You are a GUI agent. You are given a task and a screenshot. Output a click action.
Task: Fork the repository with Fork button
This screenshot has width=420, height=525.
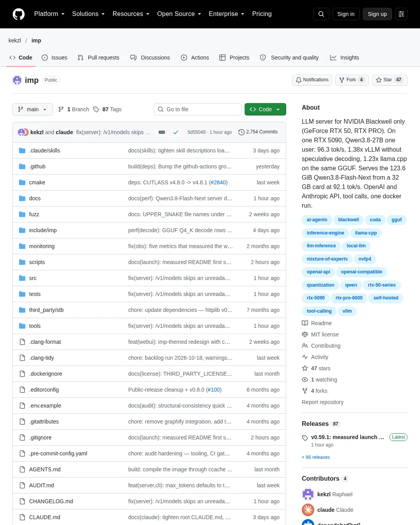[352, 80]
